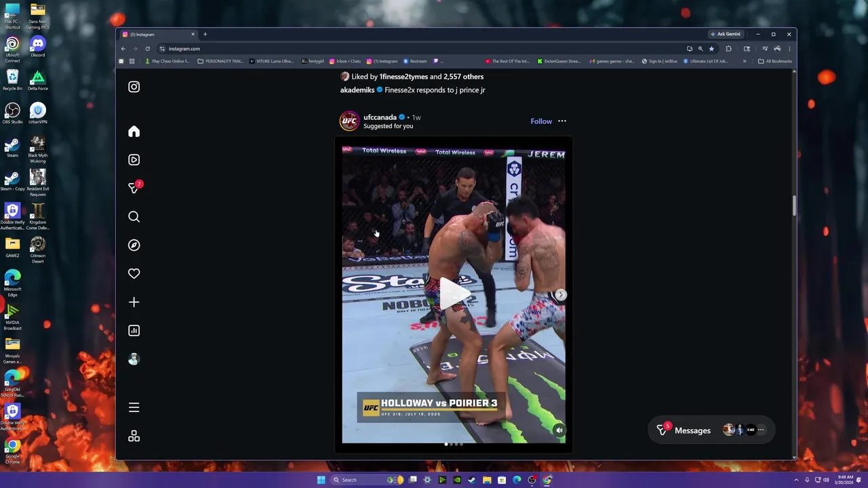This screenshot has width=868, height=488.
Task: Open the Reels icon in sidebar
Action: coord(134,160)
